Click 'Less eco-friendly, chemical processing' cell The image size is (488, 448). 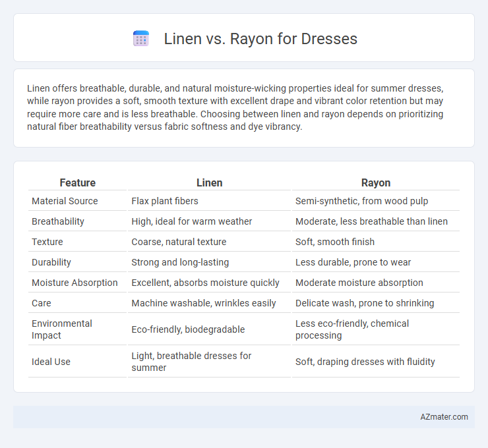[x=352, y=329]
